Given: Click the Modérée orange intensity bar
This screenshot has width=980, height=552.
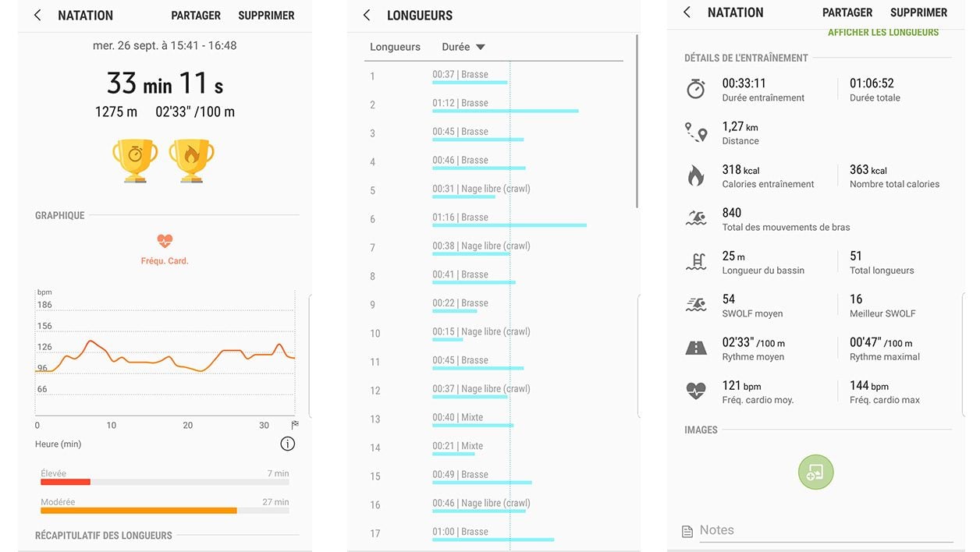Looking at the screenshot, I should pos(139,511).
